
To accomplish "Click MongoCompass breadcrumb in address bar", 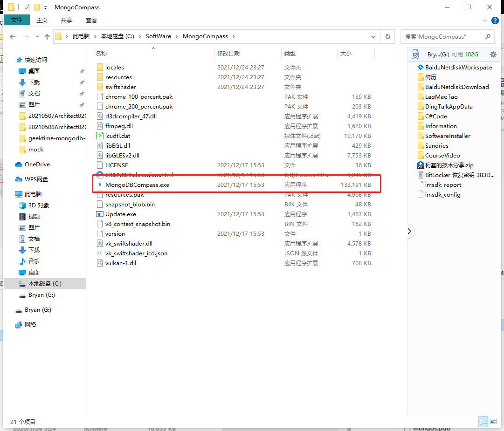I will pos(206,36).
